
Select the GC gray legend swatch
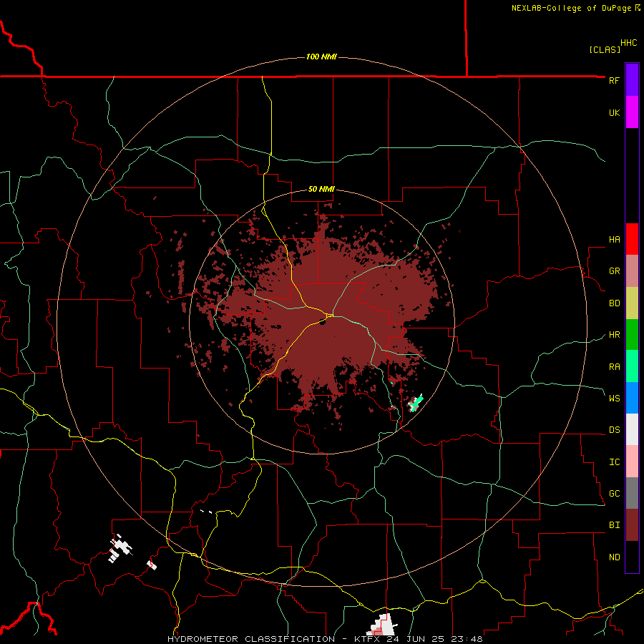pos(632,493)
